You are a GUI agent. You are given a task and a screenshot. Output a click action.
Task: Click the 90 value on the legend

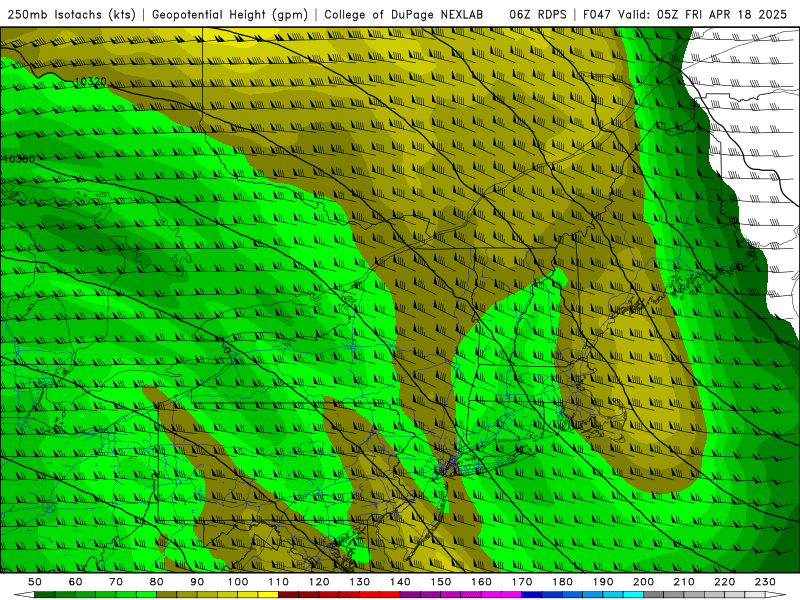click(197, 582)
